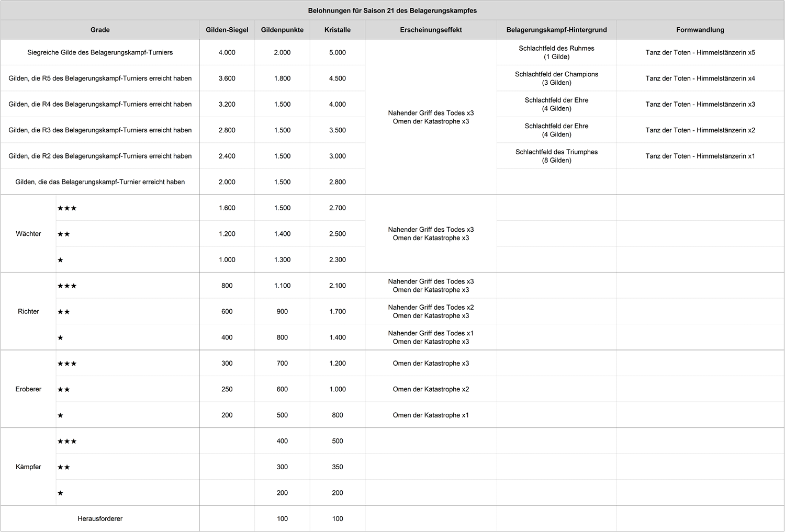This screenshot has width=785, height=532.
Task: Select the Siegreiche Gilde des Belagerungskampf-Turniers cell
Action: point(100,52)
